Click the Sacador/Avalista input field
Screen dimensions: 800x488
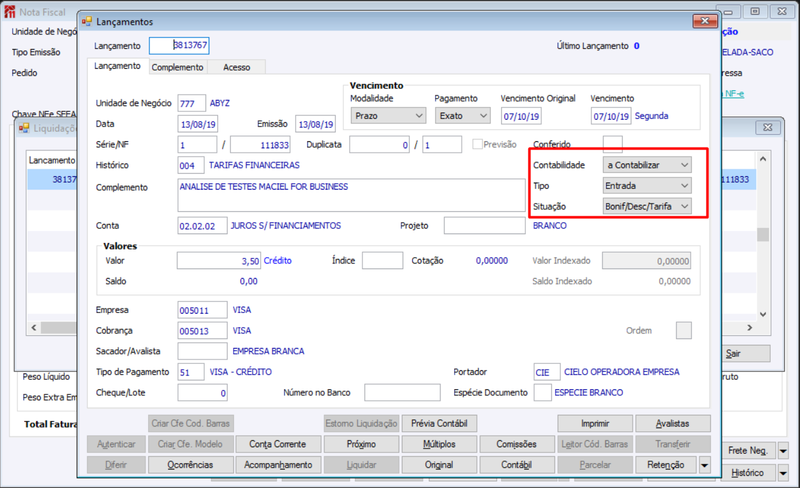(202, 351)
